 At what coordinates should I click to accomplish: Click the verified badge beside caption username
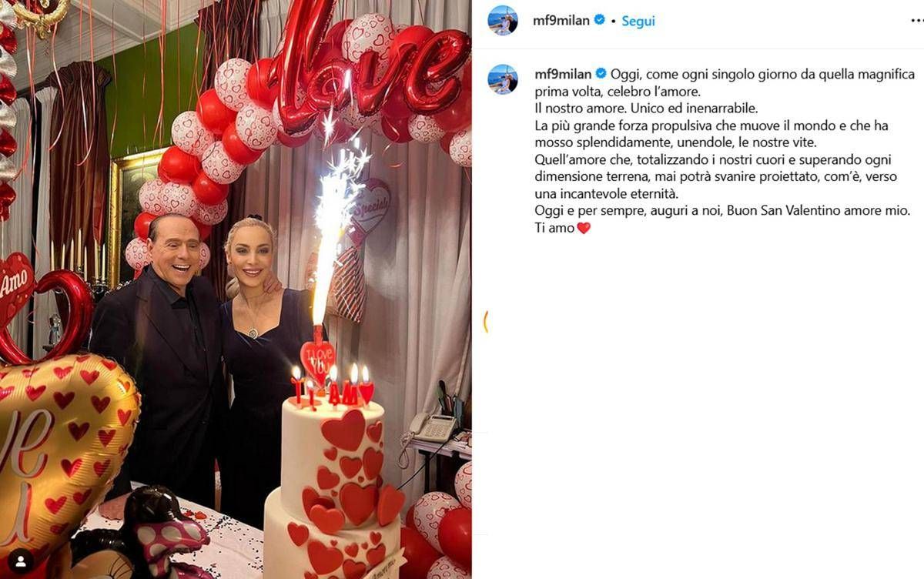(x=601, y=74)
